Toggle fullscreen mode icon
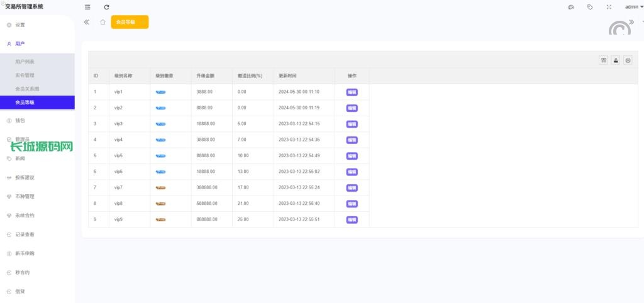Screen dimensions: 644x303 (608, 7)
